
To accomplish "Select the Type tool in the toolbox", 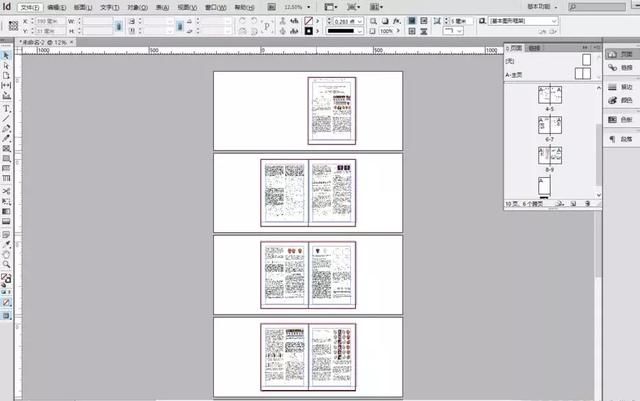I will 6,109.
